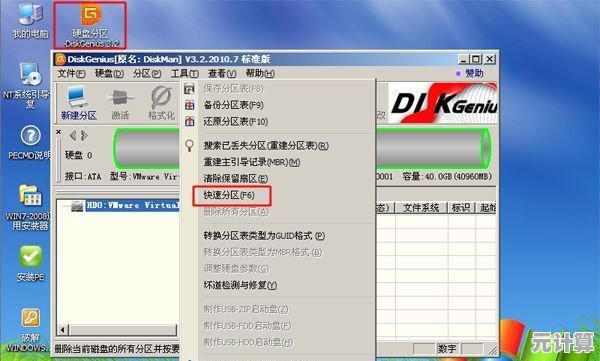Click the backup partition table menu icon
This screenshot has width=600, height=361.
point(190,105)
